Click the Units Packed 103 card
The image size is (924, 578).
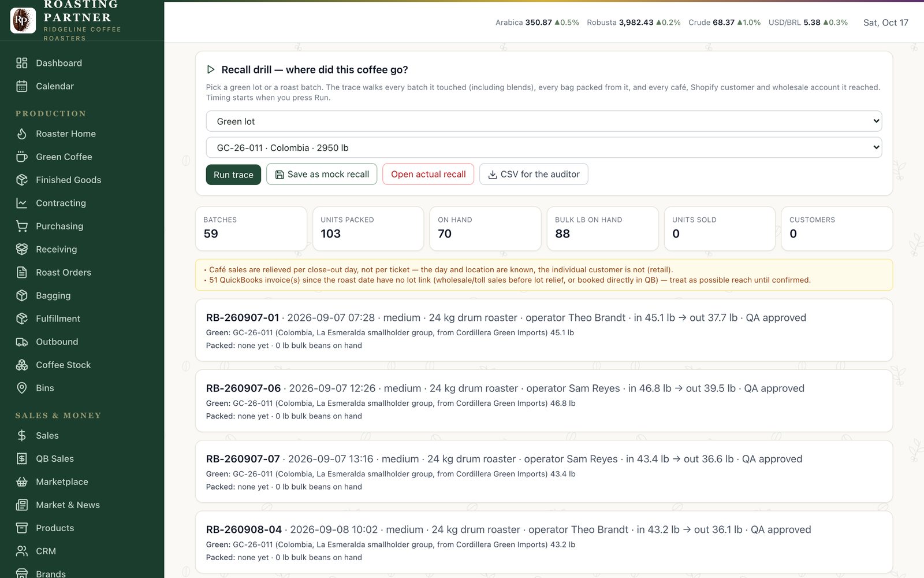point(368,228)
